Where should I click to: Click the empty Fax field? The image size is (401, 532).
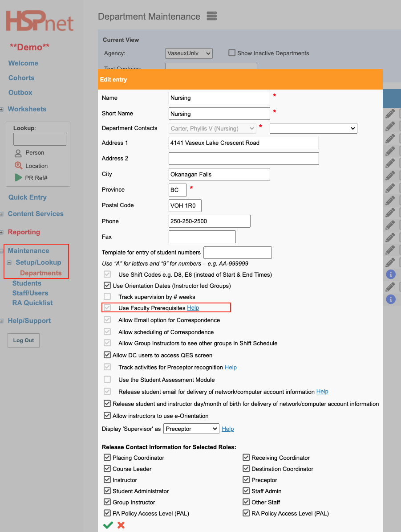pos(202,237)
